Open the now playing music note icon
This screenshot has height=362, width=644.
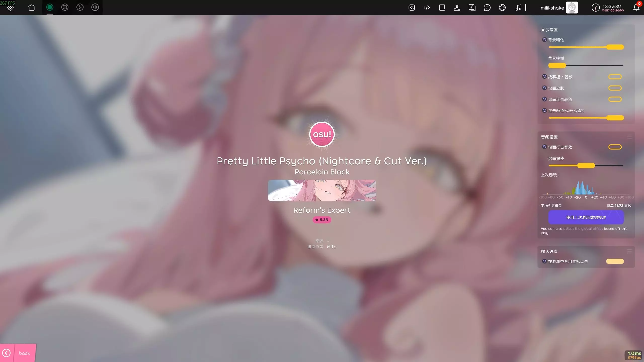518,8
